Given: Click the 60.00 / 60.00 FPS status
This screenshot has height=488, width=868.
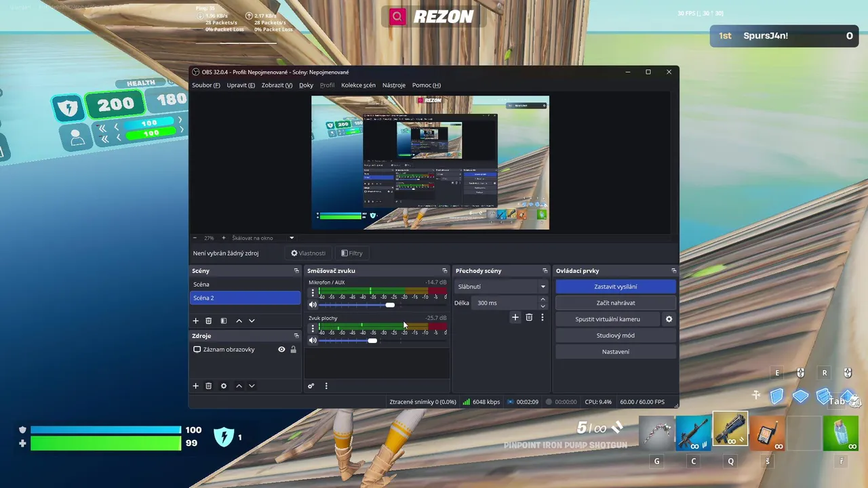Looking at the screenshot, I should coord(642,402).
